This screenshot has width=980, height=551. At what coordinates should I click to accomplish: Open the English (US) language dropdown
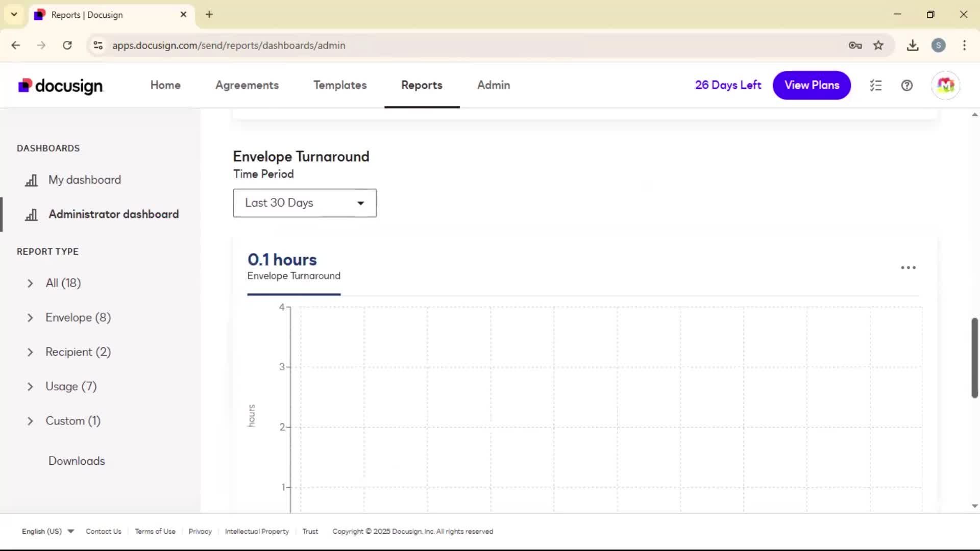pyautogui.click(x=48, y=531)
